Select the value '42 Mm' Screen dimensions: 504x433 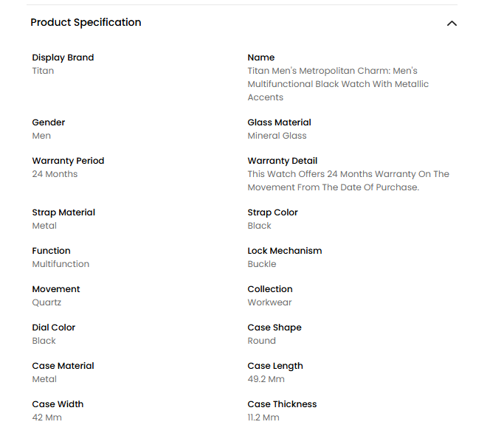coord(47,418)
